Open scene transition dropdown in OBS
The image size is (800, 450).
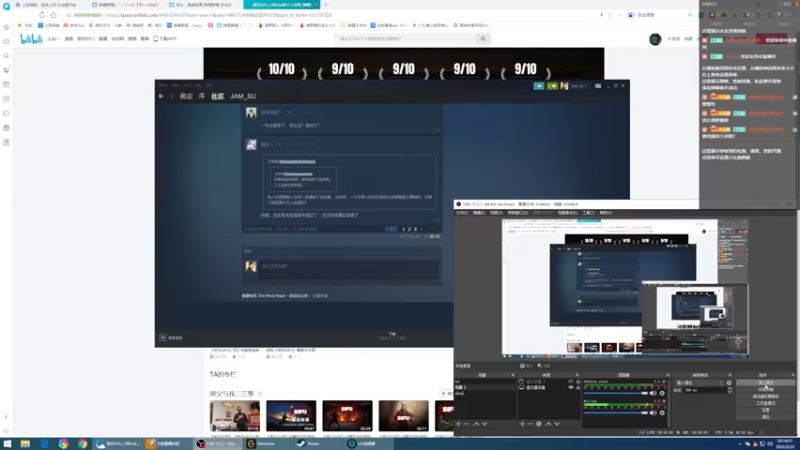point(699,383)
